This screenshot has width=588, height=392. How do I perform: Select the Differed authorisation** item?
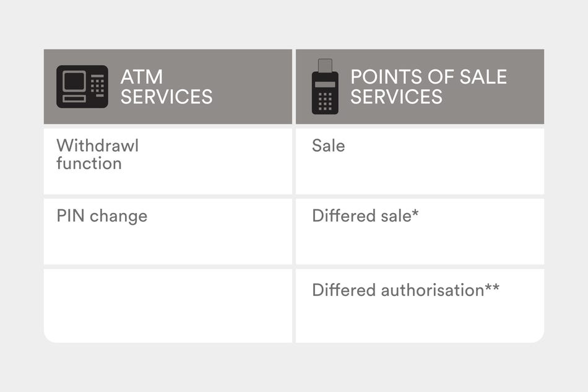click(x=405, y=290)
